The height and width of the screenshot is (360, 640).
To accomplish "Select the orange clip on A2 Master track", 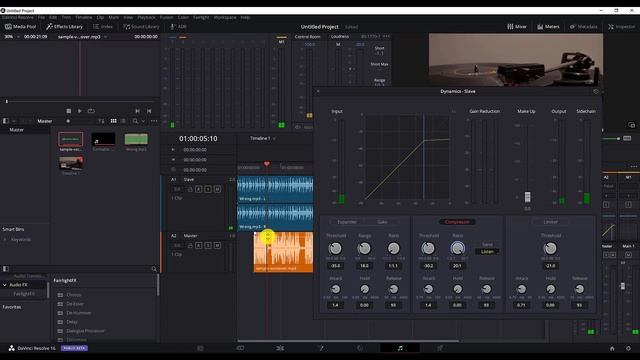I will pyautogui.click(x=283, y=252).
